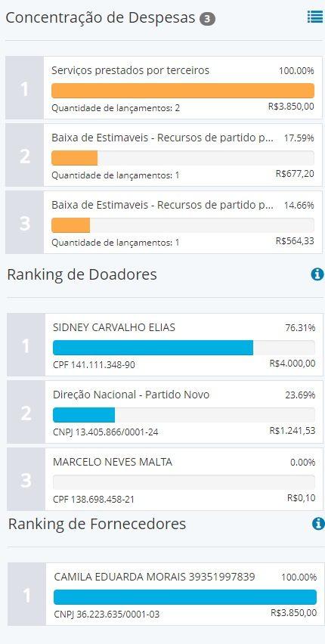The width and height of the screenshot is (325, 644).
Task: Click info icon next to Ranking de Doadores
Action: [317, 274]
